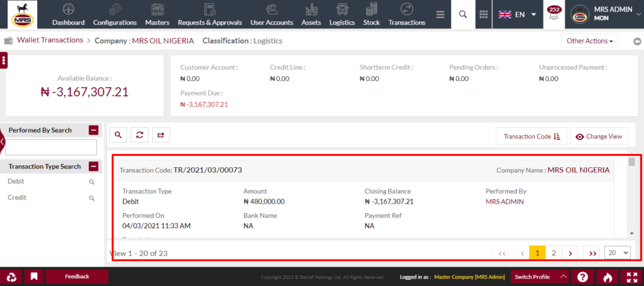This screenshot has width=644, height=286.
Task: Click the MRS ADMIN performed by link
Action: (x=504, y=202)
